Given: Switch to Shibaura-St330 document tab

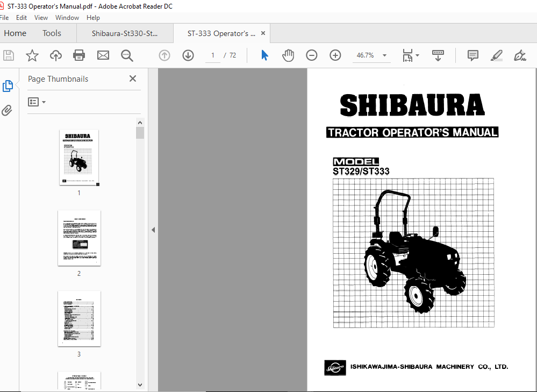Looking at the screenshot, I should [125, 33].
